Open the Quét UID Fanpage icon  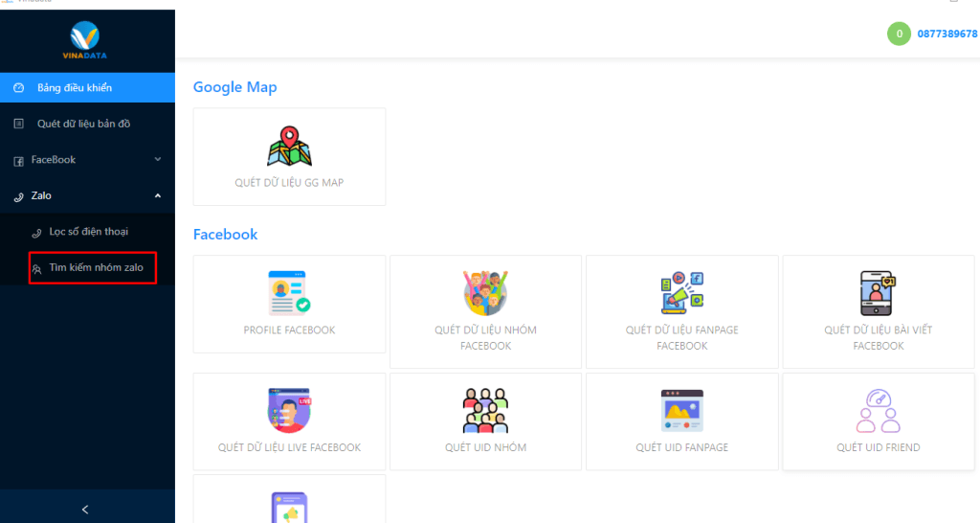(681, 410)
